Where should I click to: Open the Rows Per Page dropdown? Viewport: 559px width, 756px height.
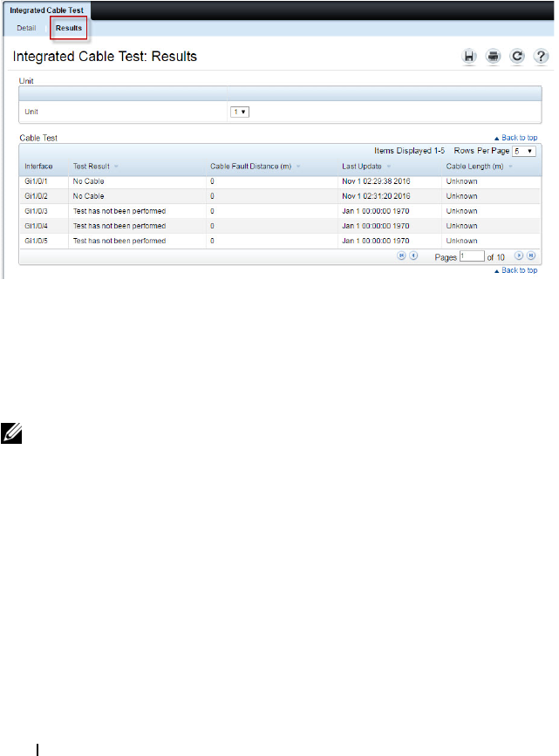[524, 152]
